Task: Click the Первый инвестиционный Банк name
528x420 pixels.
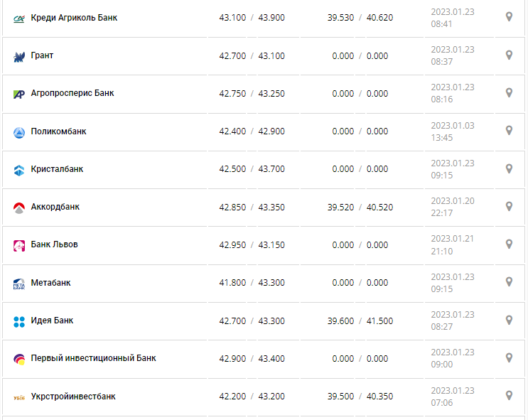Action: click(x=93, y=358)
